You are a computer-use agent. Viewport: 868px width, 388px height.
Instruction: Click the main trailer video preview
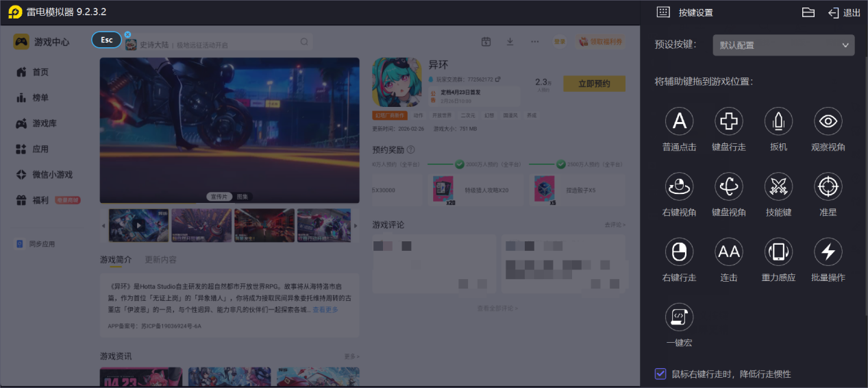tap(230, 130)
